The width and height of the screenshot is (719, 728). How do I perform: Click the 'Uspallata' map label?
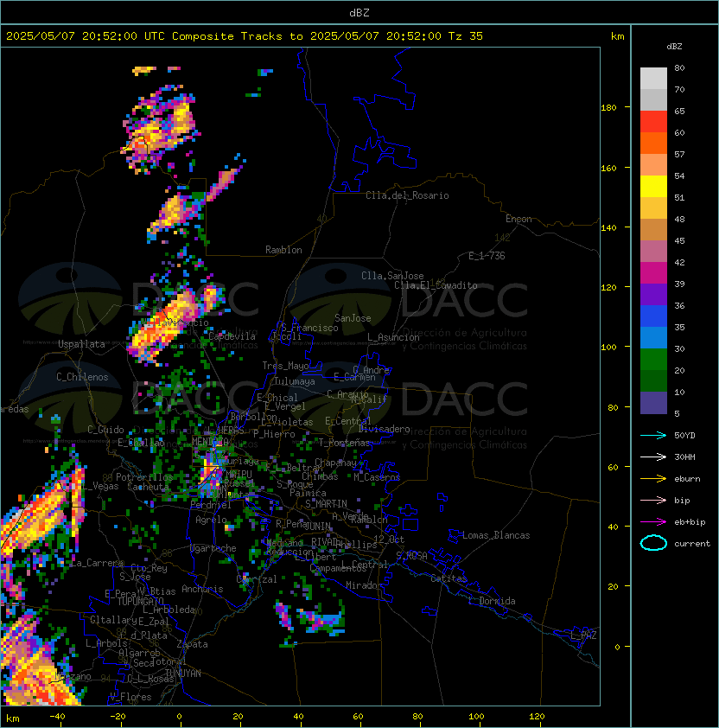pyautogui.click(x=81, y=344)
